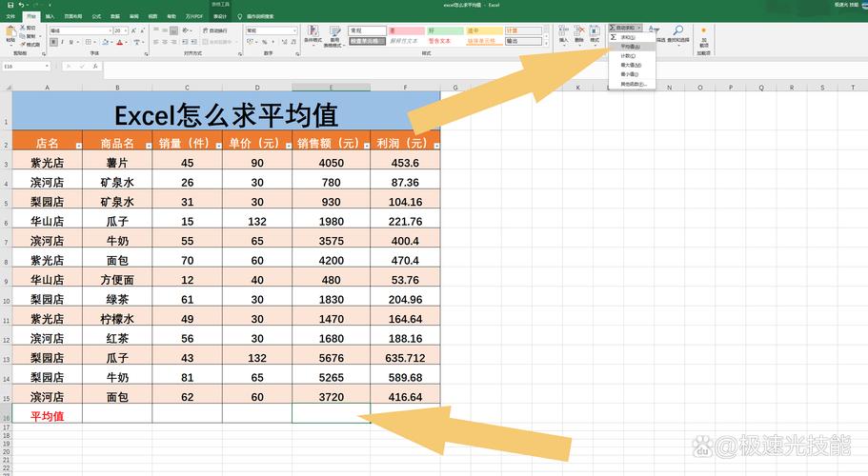868x476 pixels.
Task: Click the Format Painter brush icon
Action: [23, 44]
